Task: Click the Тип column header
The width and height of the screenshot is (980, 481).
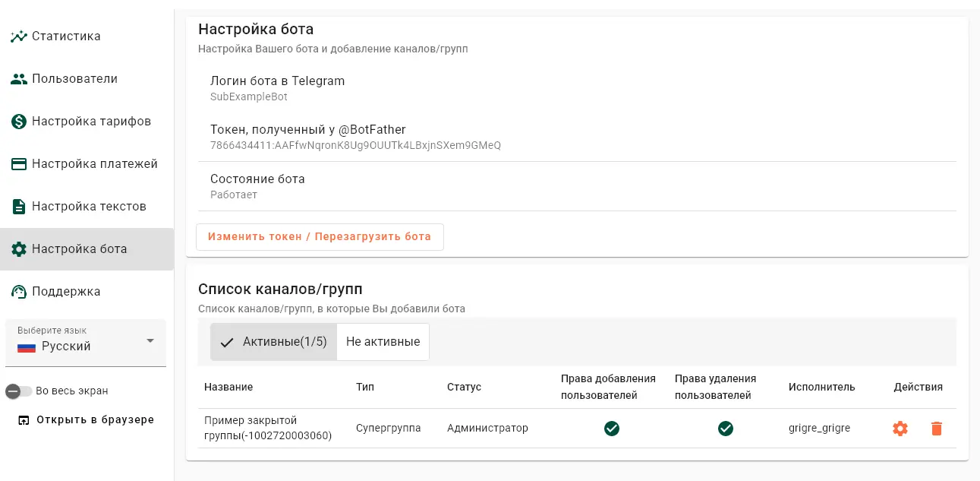Action: click(x=365, y=387)
